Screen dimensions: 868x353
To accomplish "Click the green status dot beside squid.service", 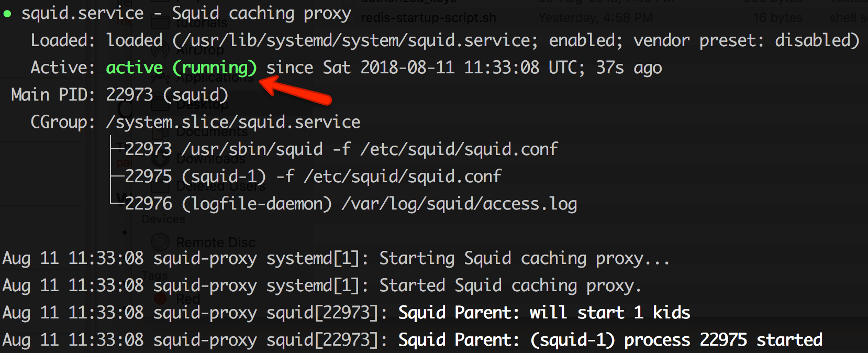I will (x=7, y=14).
